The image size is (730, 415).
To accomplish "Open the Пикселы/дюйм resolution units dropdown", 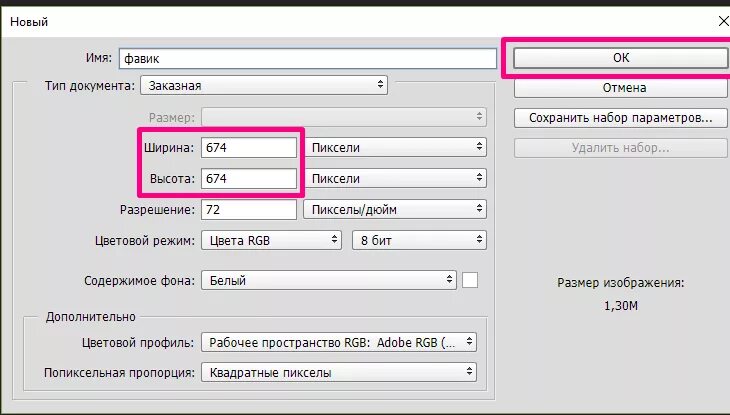I will click(x=395, y=210).
